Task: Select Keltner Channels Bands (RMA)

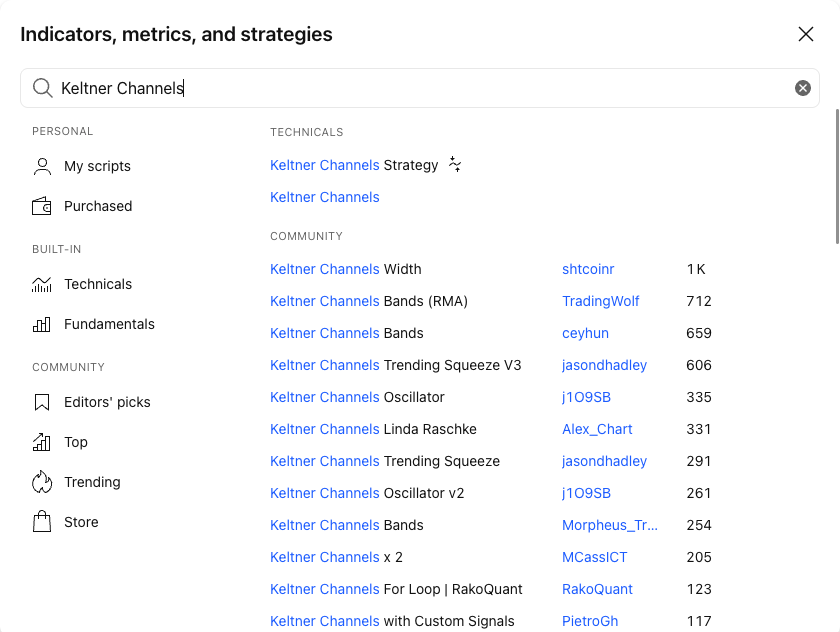Action: [x=369, y=301]
